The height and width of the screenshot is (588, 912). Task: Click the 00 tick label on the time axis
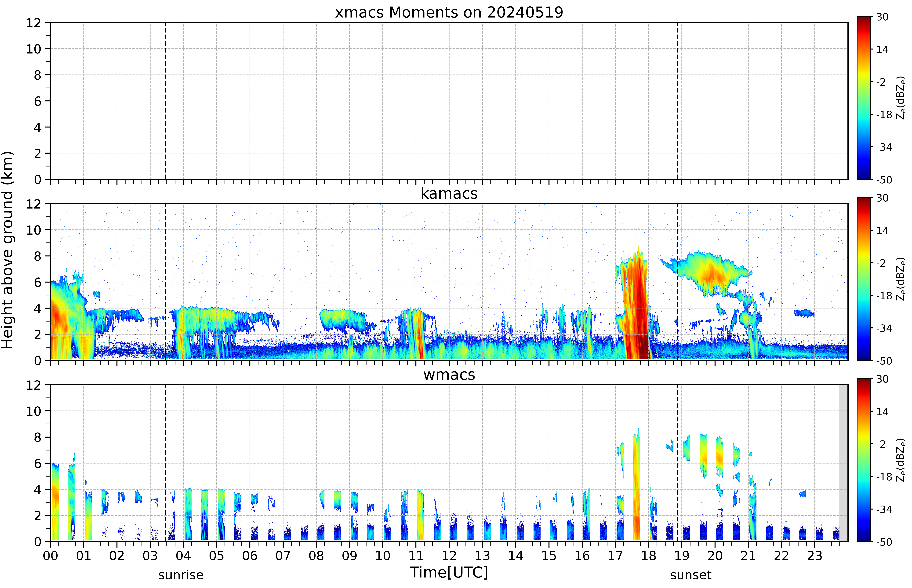click(x=50, y=556)
